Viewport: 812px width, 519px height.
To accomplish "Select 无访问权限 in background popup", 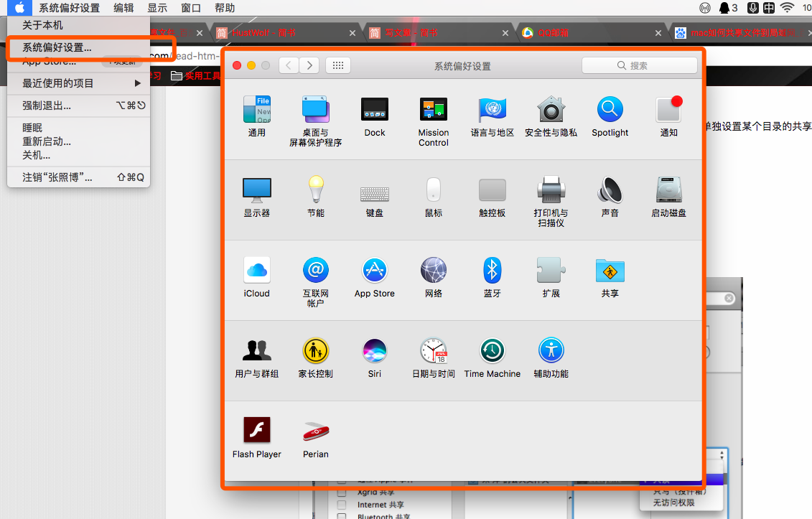I will point(673,502).
